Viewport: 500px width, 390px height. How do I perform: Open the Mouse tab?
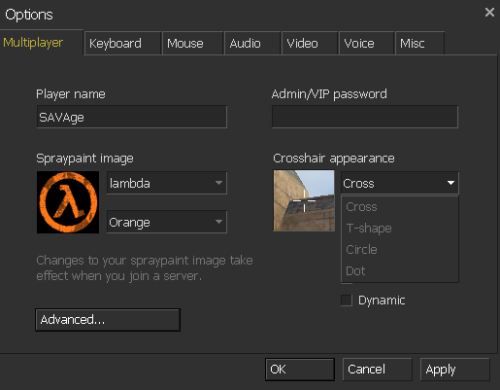pos(192,43)
